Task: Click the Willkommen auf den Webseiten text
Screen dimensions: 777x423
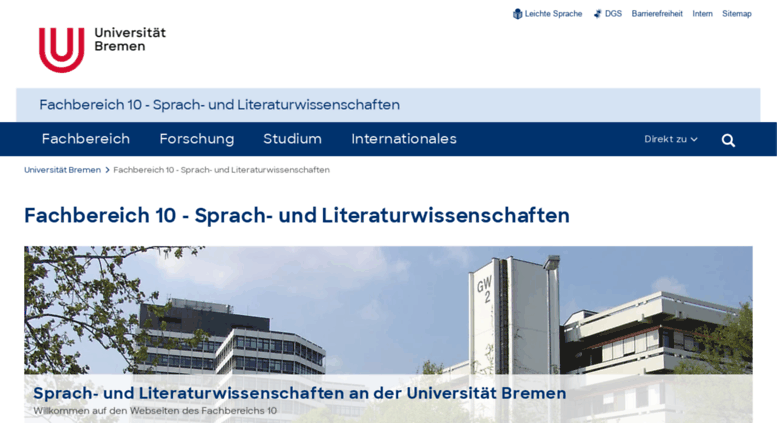Action: (x=155, y=411)
